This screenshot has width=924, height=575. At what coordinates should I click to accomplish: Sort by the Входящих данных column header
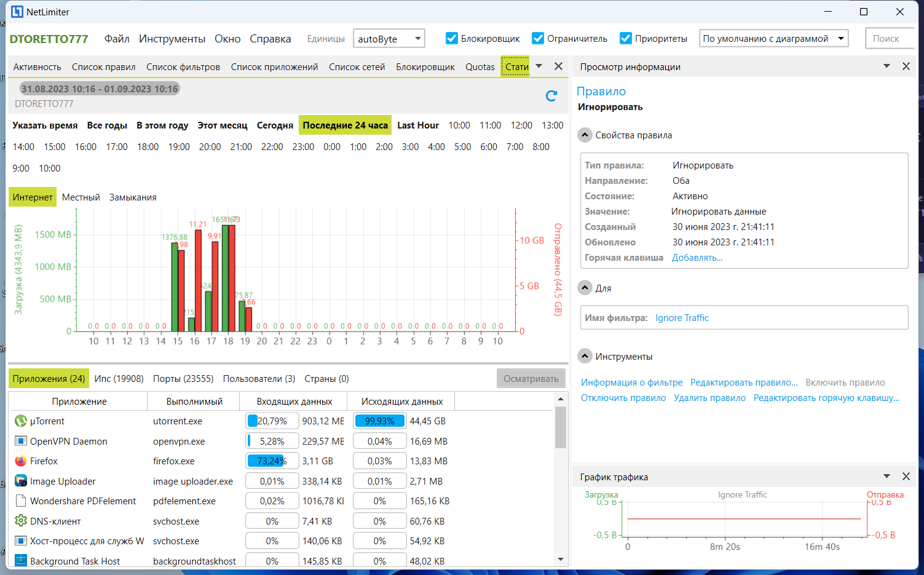[x=294, y=401]
